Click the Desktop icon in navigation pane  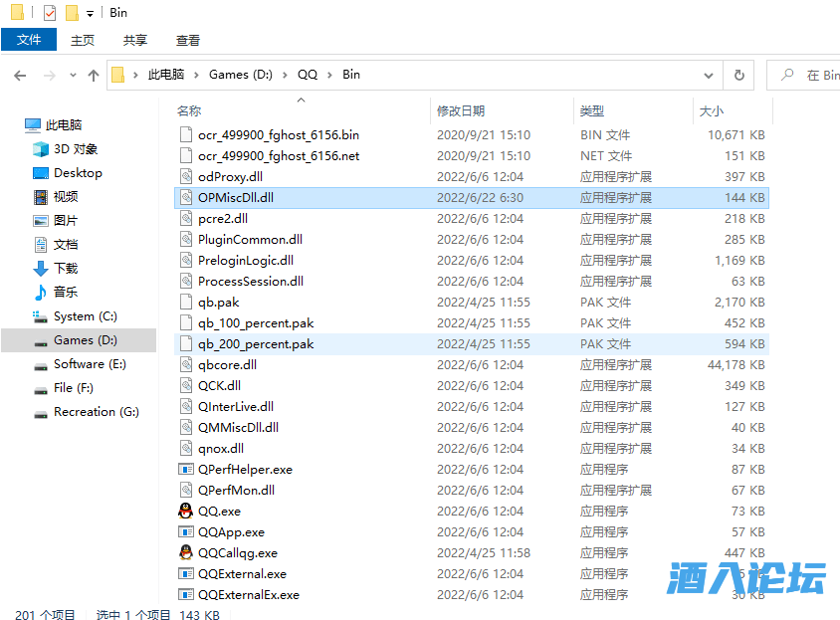tap(41, 173)
